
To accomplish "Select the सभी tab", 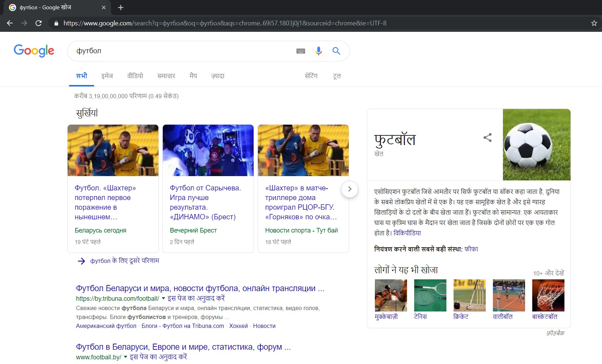I will pos(82,76).
